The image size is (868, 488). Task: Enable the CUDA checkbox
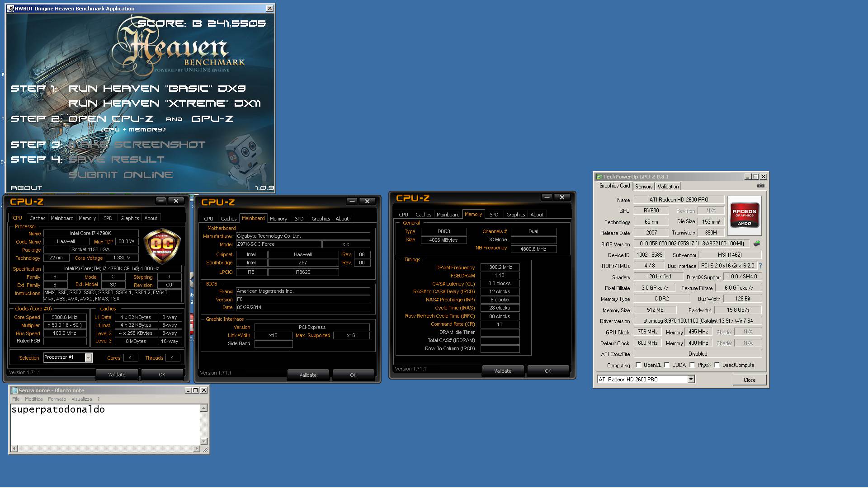click(x=667, y=365)
